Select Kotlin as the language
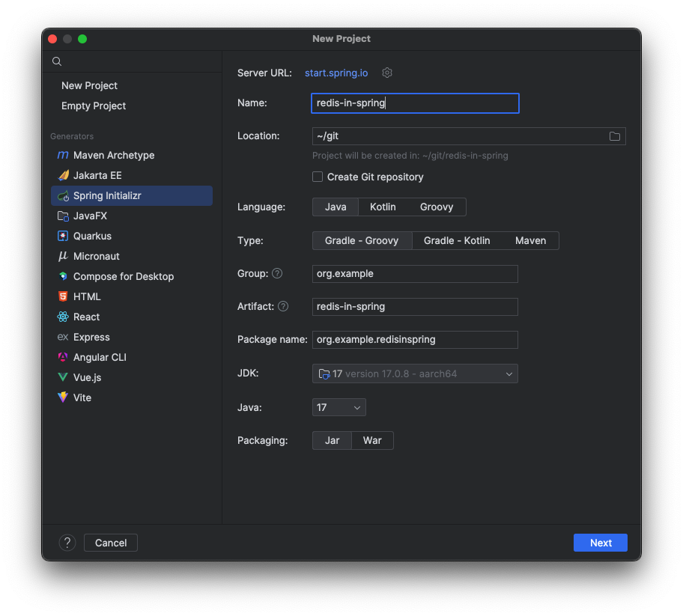The width and height of the screenshot is (683, 616). pos(383,207)
